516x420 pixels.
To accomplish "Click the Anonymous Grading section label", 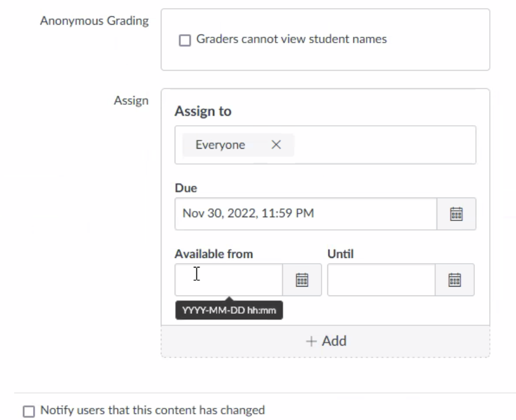I will click(x=95, y=21).
